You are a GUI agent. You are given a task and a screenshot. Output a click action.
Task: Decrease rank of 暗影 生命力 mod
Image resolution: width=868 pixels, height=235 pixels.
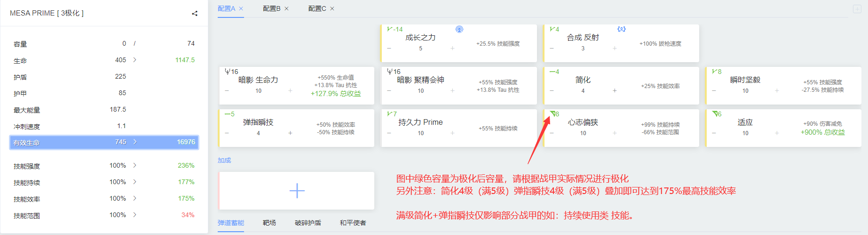227,91
